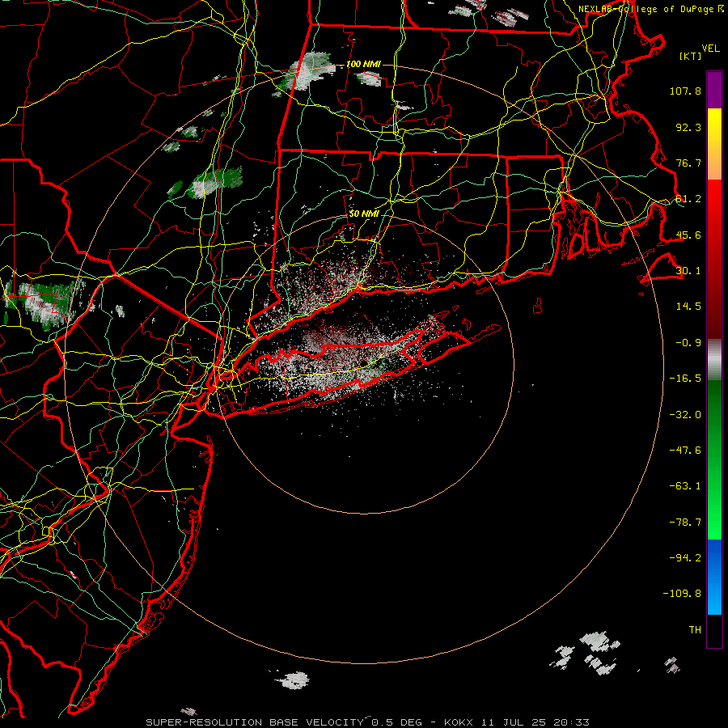Click the NEXLAB-College of DuPage header text
Viewport: 728px width, 728px height.
647,9
